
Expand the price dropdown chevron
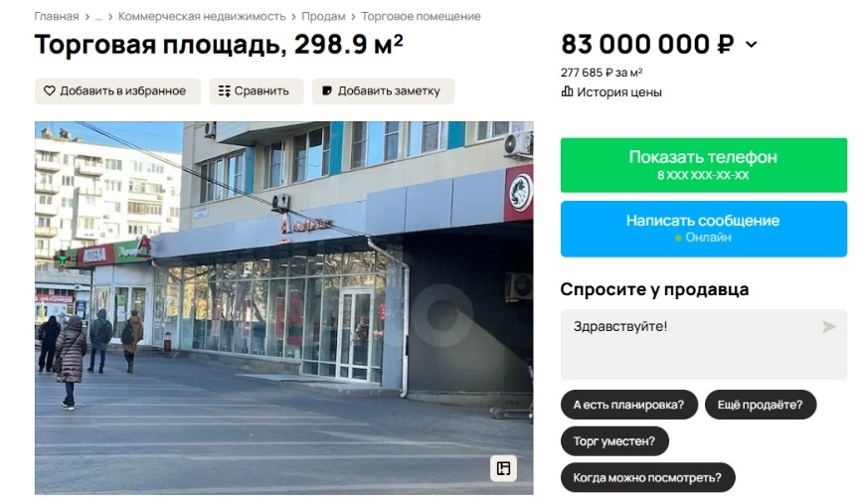(x=752, y=44)
